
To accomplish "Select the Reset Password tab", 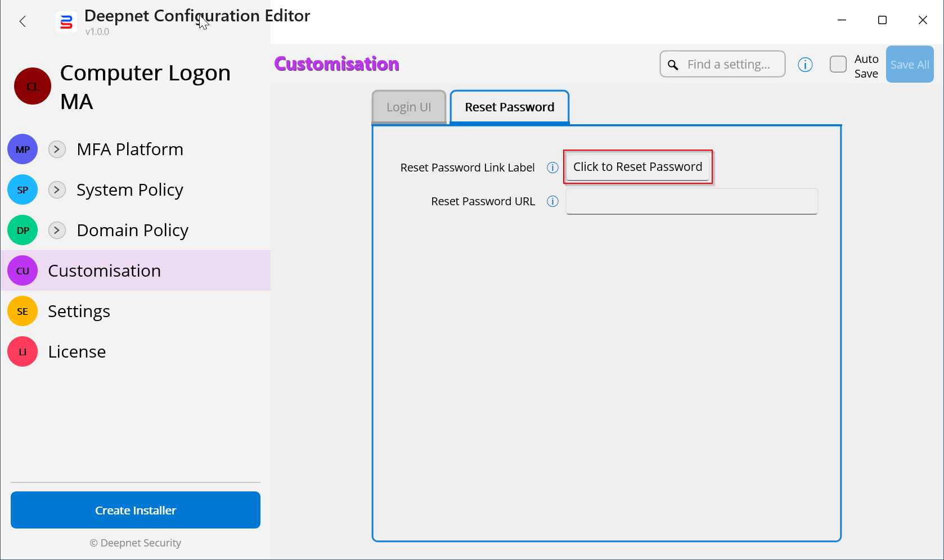I will coord(509,107).
